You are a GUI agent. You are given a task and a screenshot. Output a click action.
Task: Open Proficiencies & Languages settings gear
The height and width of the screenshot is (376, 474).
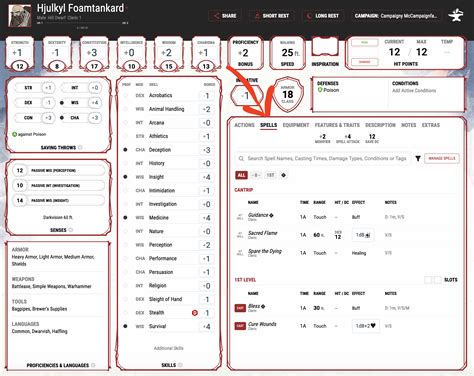[93, 365]
